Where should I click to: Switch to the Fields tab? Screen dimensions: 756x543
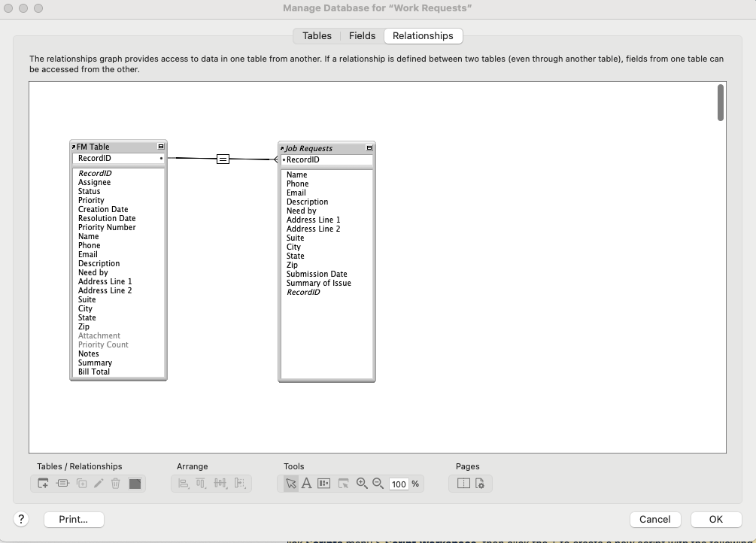point(362,35)
